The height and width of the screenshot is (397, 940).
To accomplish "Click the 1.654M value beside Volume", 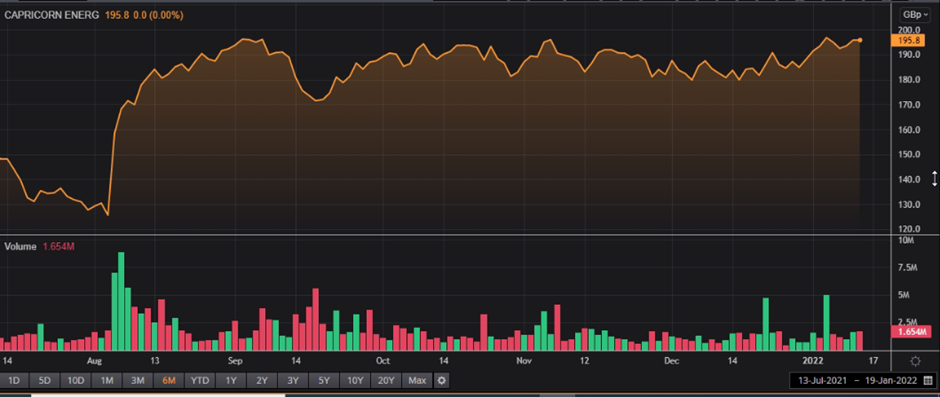I will point(59,246).
